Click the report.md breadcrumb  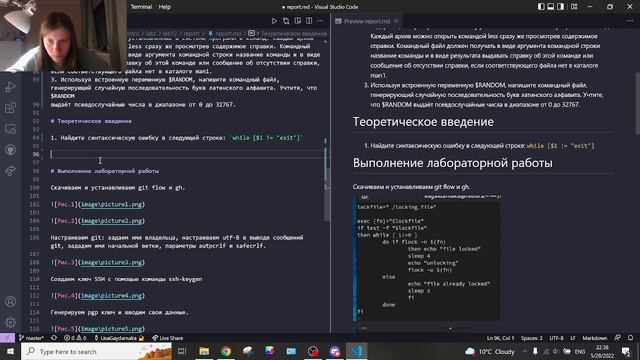[227, 33]
